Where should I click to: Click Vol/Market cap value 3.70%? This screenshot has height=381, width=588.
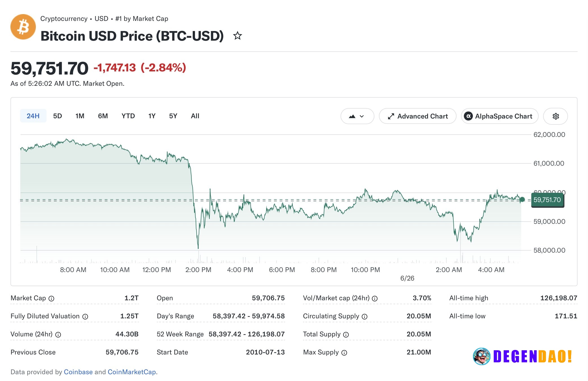(422, 298)
